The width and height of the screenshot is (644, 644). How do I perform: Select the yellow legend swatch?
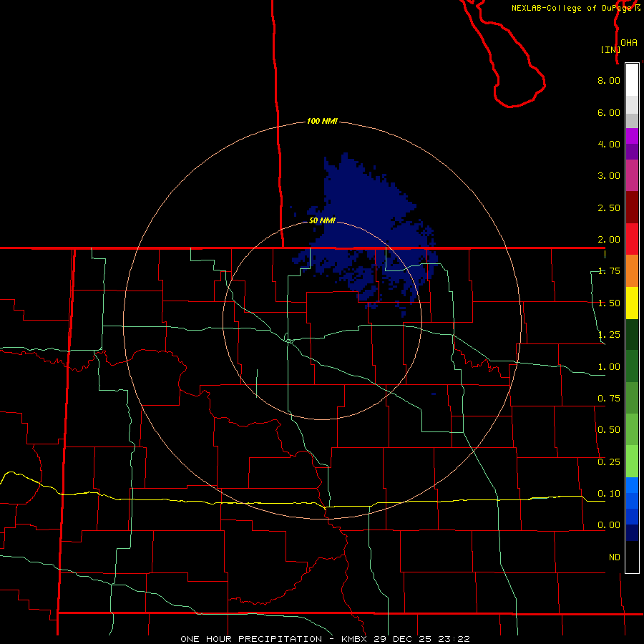[632, 303]
